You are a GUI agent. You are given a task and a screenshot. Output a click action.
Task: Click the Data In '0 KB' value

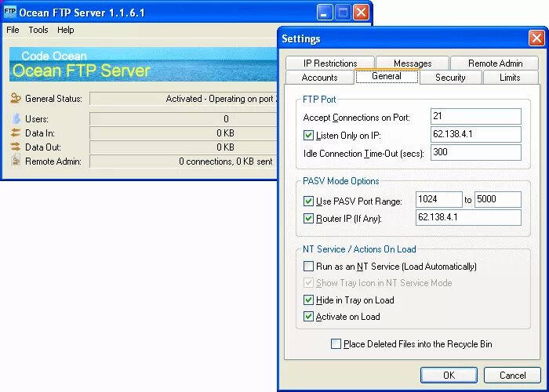(226, 133)
